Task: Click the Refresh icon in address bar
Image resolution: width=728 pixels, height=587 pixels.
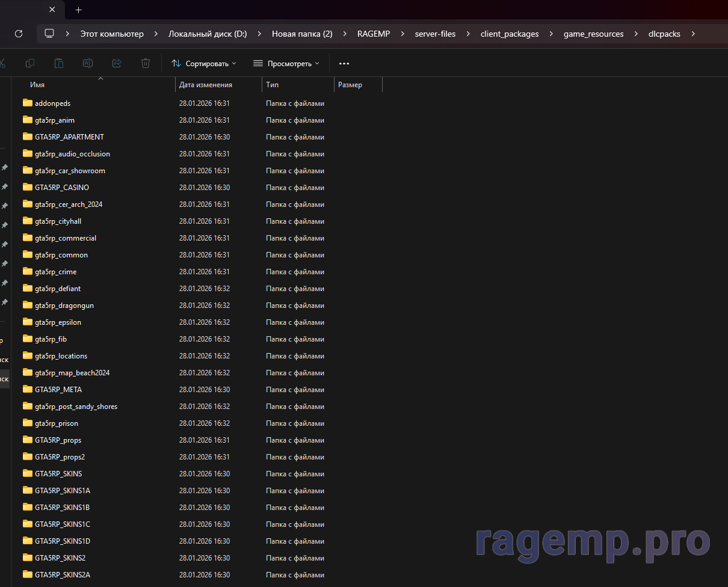Action: (19, 34)
